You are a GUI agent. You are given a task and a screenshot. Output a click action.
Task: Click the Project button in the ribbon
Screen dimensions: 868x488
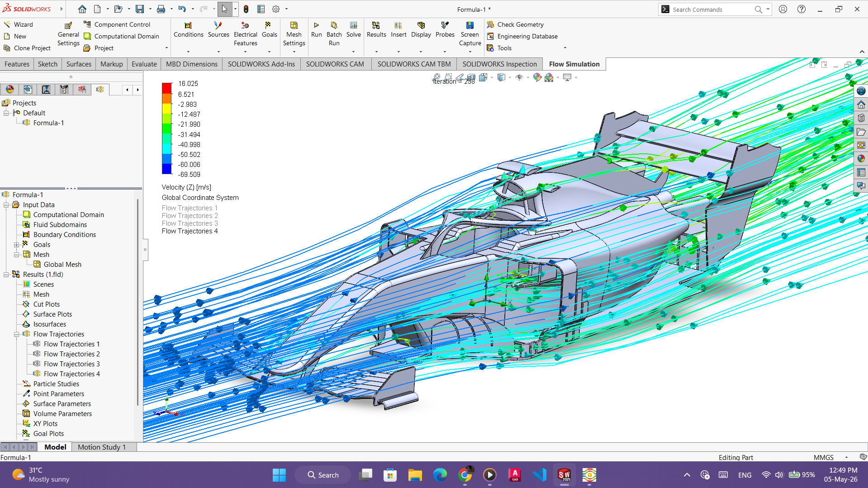pos(99,48)
